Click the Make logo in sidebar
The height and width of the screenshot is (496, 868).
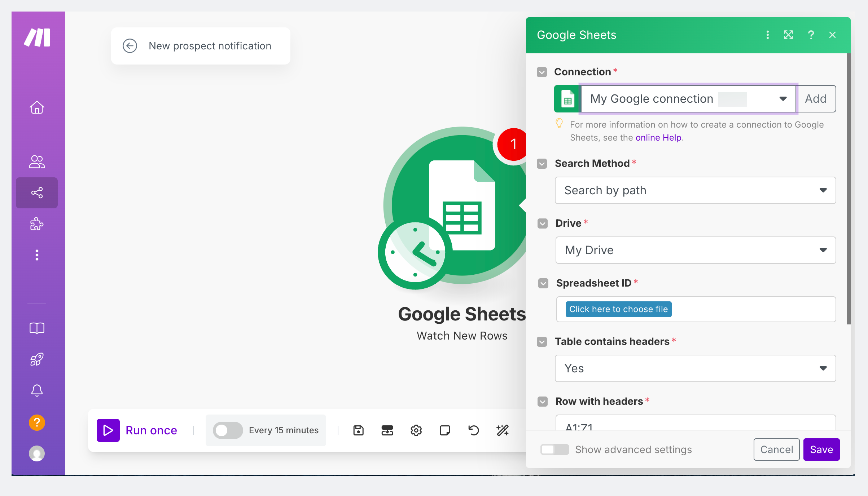(x=37, y=37)
